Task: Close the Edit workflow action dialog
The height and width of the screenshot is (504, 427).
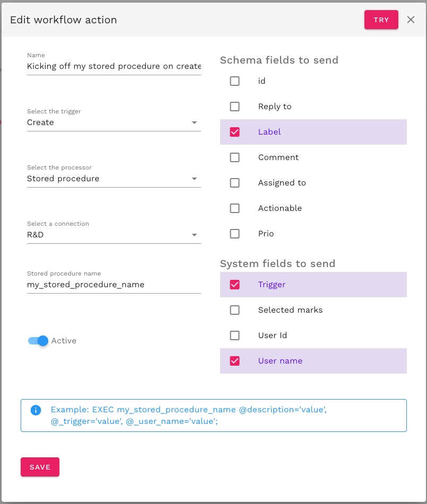Action: point(411,20)
